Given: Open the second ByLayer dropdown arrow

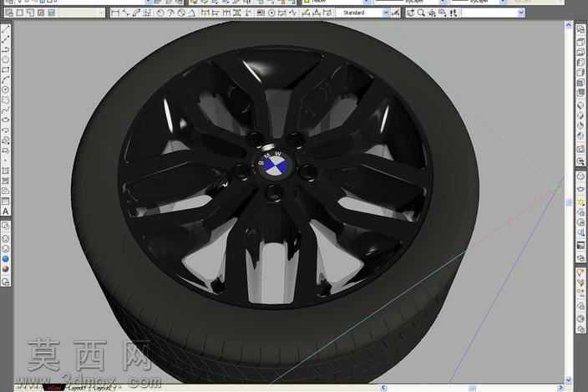Looking at the screenshot, I should pyautogui.click(x=503, y=2).
